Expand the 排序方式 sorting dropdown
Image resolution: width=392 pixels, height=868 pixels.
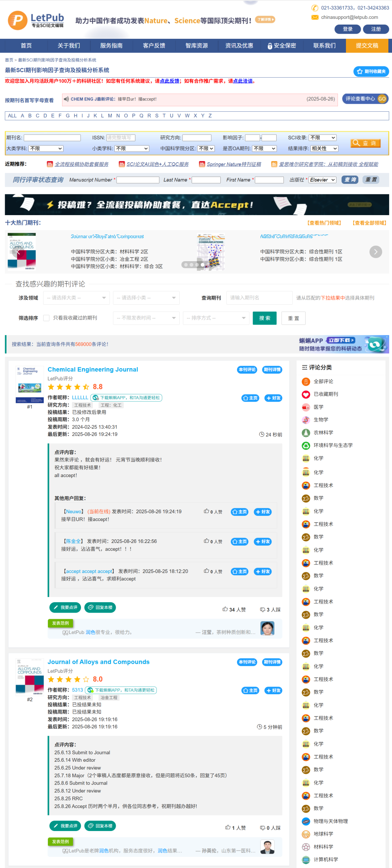216,318
